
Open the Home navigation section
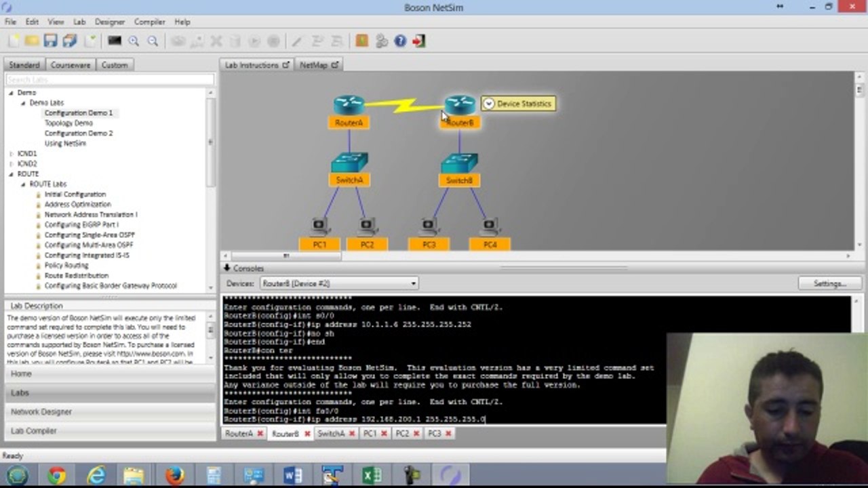(x=110, y=373)
